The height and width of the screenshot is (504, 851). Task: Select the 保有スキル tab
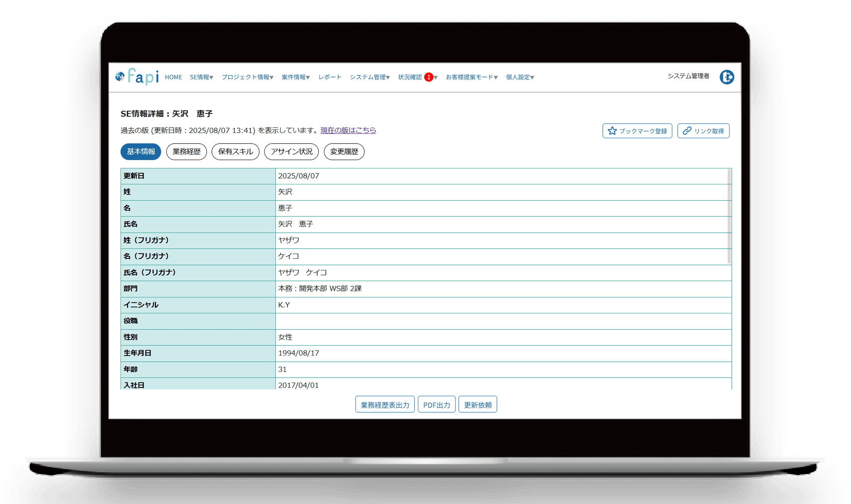[235, 152]
